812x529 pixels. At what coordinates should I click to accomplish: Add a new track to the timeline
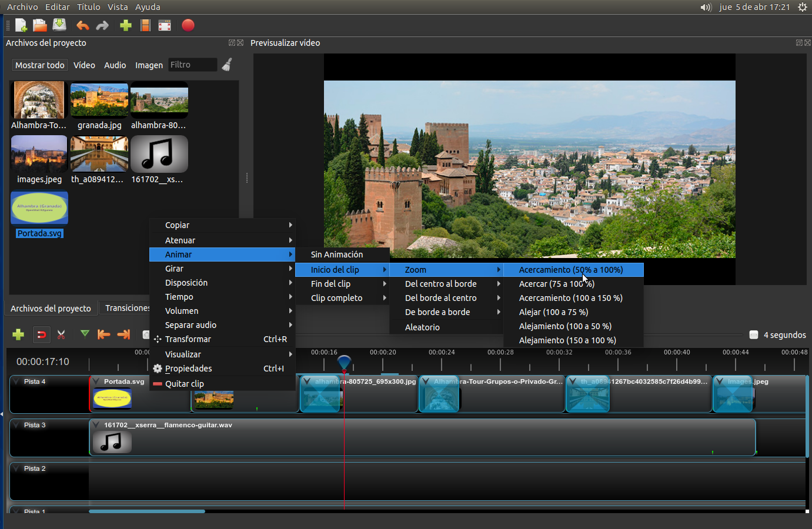[18, 334]
